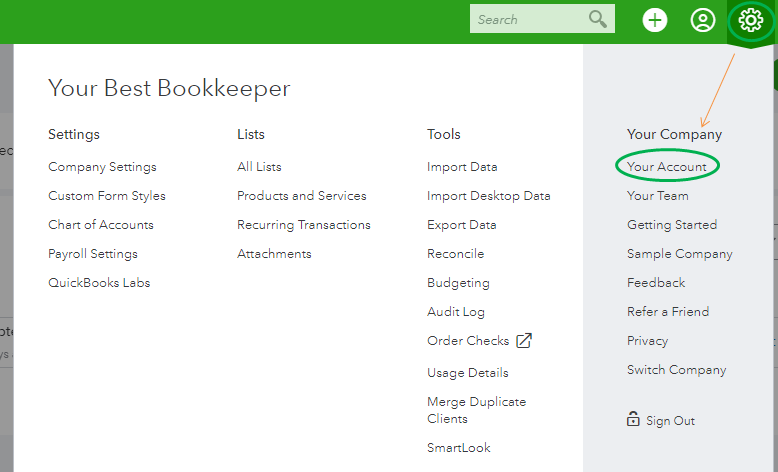778x472 pixels.
Task: Open Chart of Accounts
Action: click(x=101, y=225)
